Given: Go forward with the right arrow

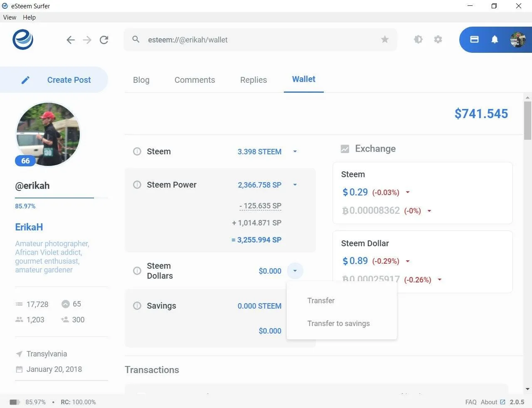Looking at the screenshot, I should pos(87,40).
